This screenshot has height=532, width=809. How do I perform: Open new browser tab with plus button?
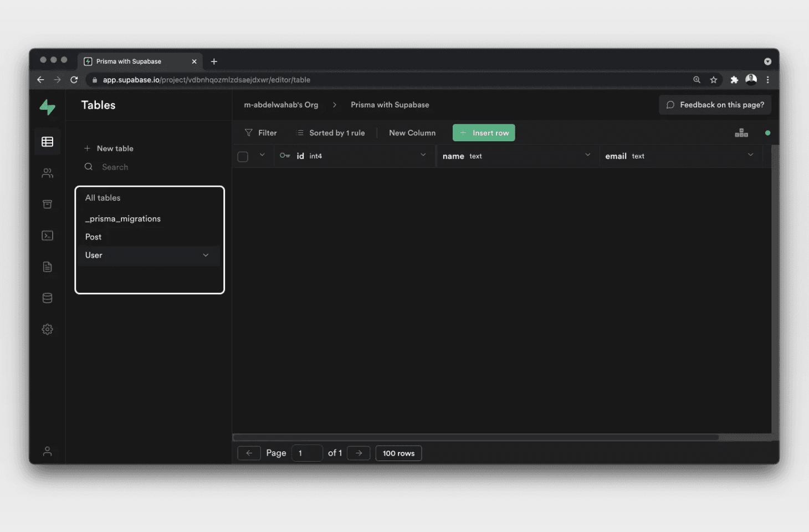(x=214, y=62)
